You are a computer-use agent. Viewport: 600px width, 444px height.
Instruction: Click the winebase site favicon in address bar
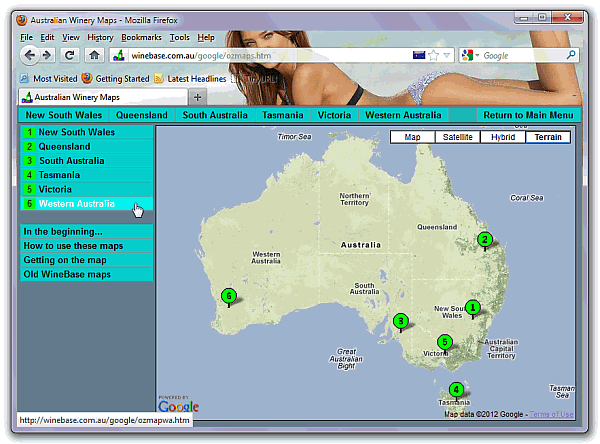[119, 56]
